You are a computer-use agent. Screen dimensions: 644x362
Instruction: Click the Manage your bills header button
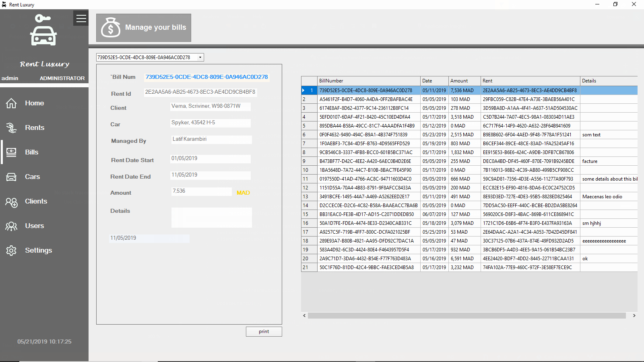[x=144, y=28]
